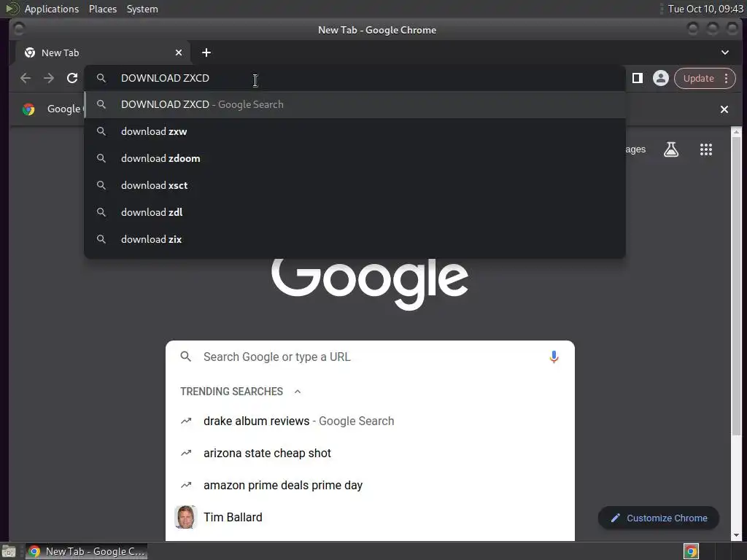Expand the tab search dropdown arrow
The width and height of the screenshot is (747, 560).
(x=725, y=52)
